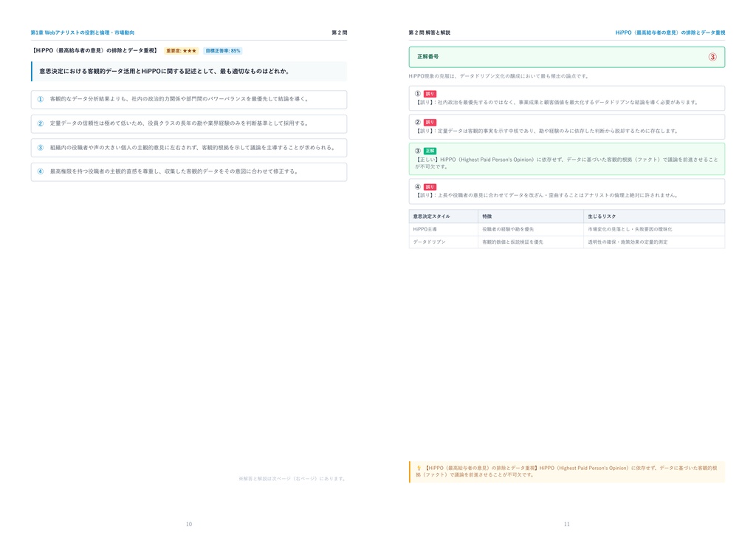Click the red ③ correct answer number
The width and height of the screenshot is (756, 535).
(x=712, y=57)
